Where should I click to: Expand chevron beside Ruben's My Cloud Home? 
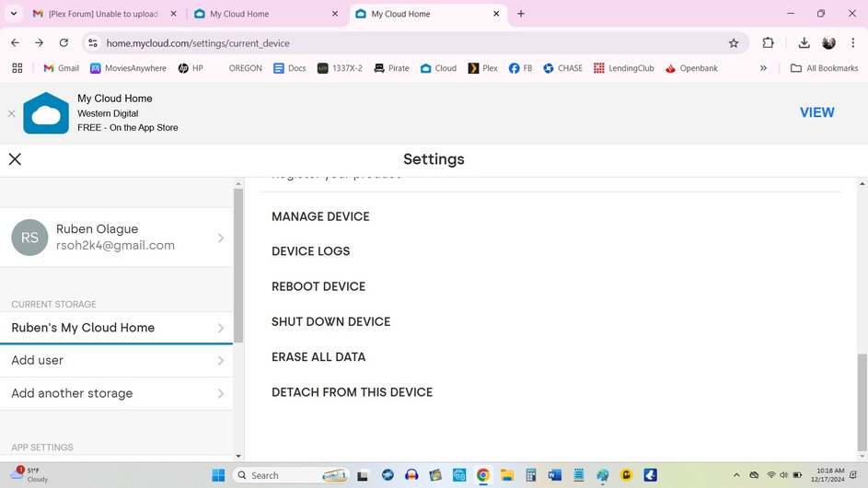221,328
